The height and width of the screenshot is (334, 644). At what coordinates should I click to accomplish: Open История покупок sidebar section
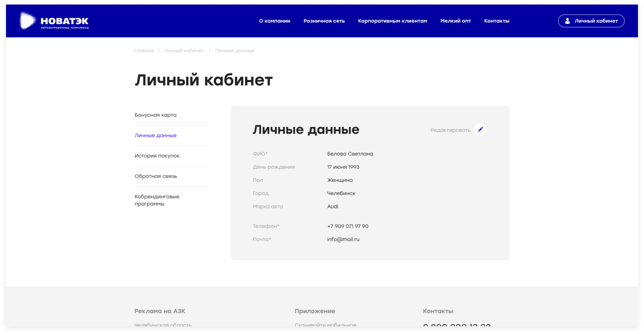pos(157,156)
